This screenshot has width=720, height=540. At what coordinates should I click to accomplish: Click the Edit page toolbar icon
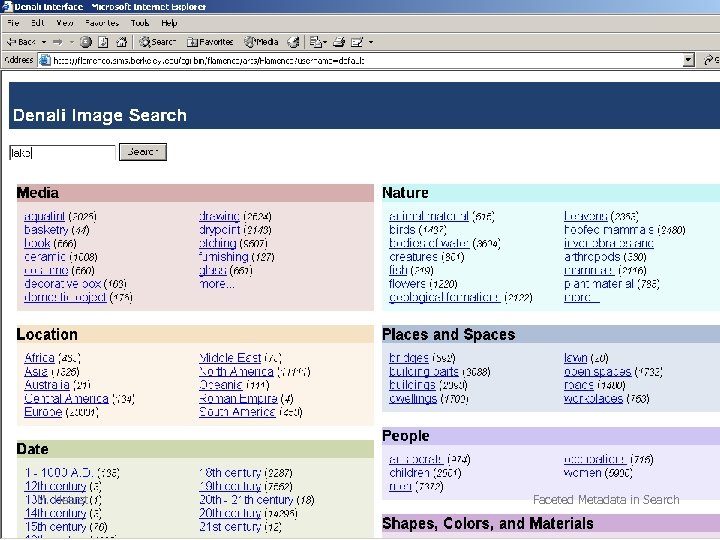coord(357,42)
